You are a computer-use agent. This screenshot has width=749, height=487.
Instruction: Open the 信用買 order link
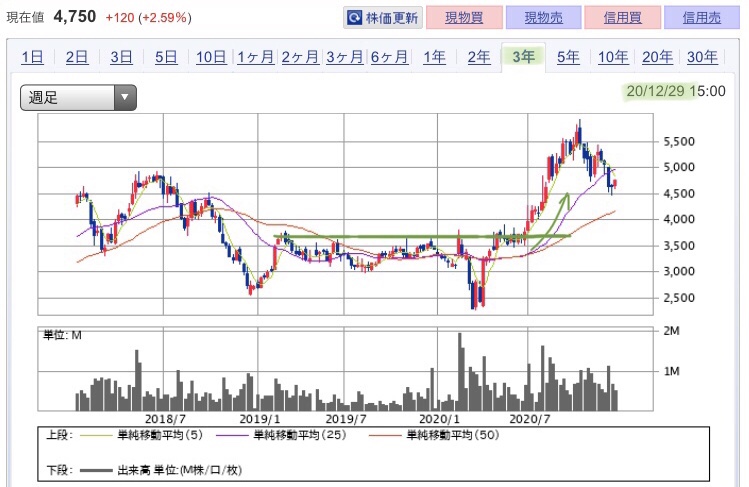[622, 18]
